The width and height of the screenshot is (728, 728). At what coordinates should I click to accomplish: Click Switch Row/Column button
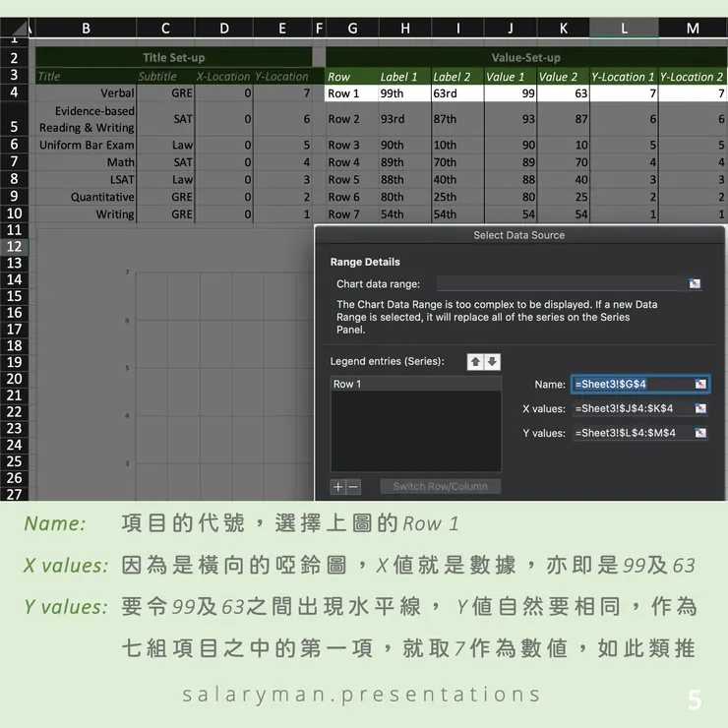pyautogui.click(x=440, y=487)
